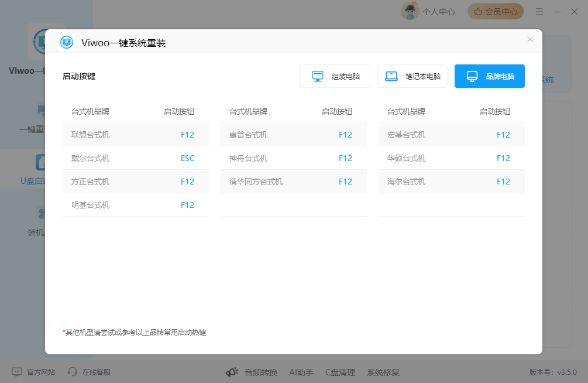The width and height of the screenshot is (588, 383).
Task: Select the 宏基台式机 row
Action: tap(452, 135)
